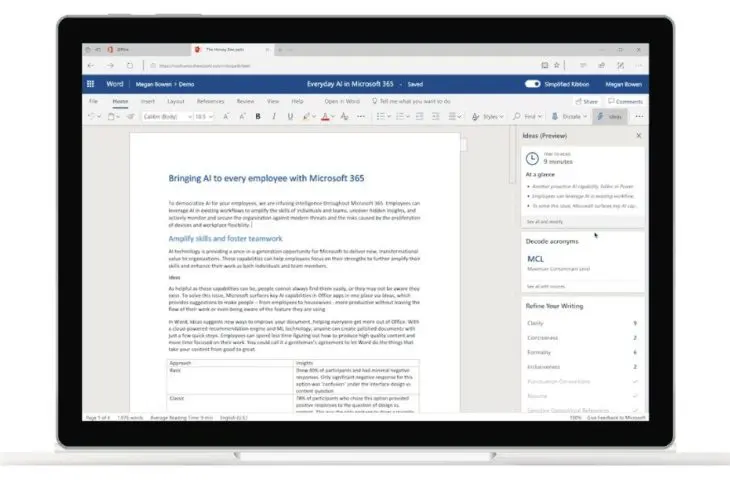This screenshot has height=480, width=730.
Task: Open the ribbon overflow ellipsis at far right
Action: pyautogui.click(x=639, y=116)
